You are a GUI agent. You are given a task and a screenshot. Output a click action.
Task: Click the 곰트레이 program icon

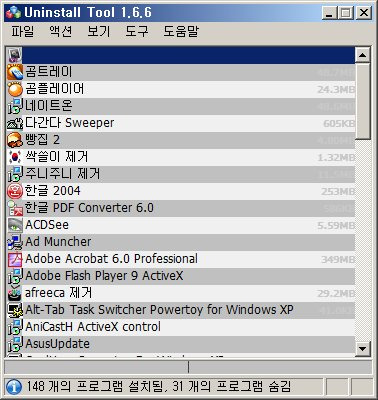15,72
